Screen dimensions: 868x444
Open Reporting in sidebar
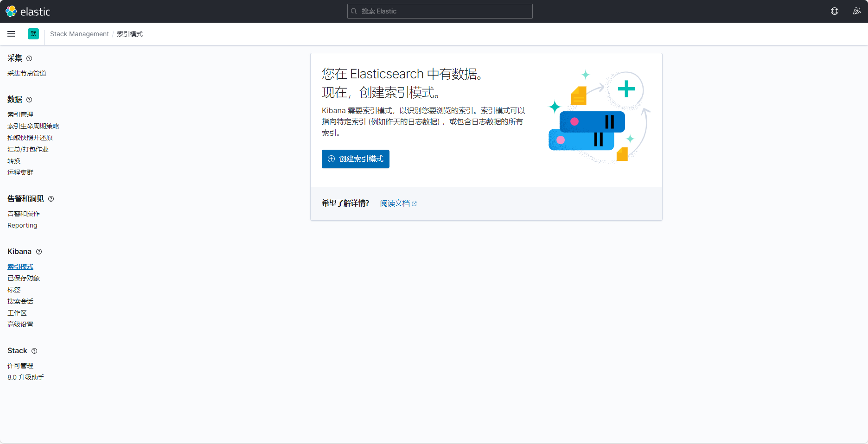(x=22, y=225)
